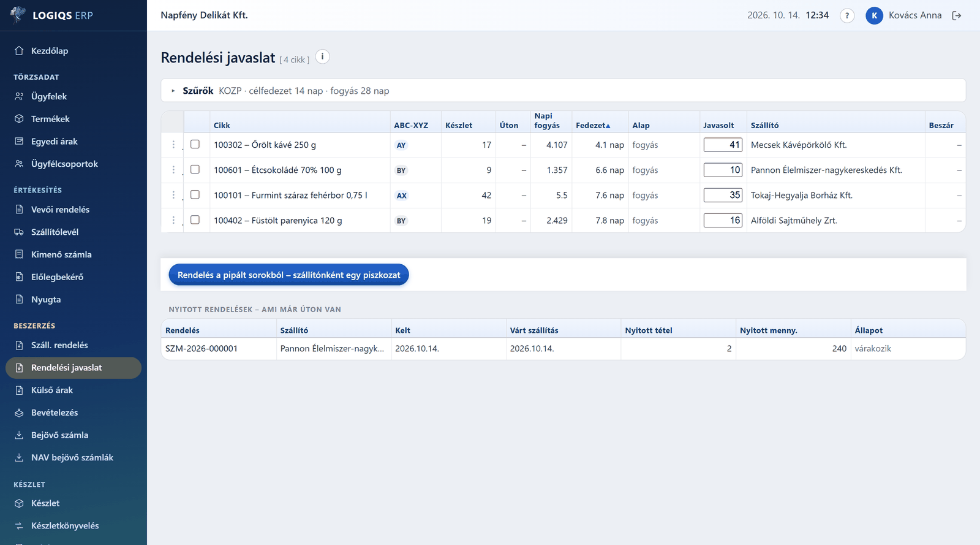Edit suggested quantity for Füstölt parenyica 120 g

pos(723,220)
